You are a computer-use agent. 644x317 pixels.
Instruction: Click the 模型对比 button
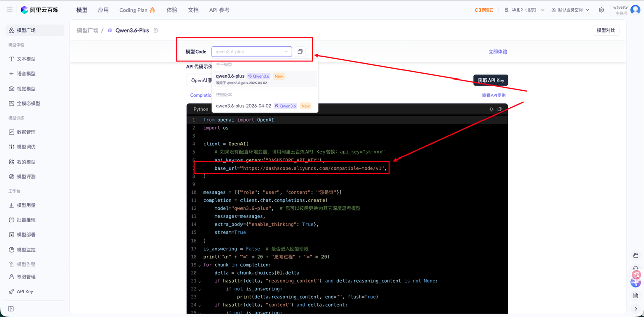point(606,30)
